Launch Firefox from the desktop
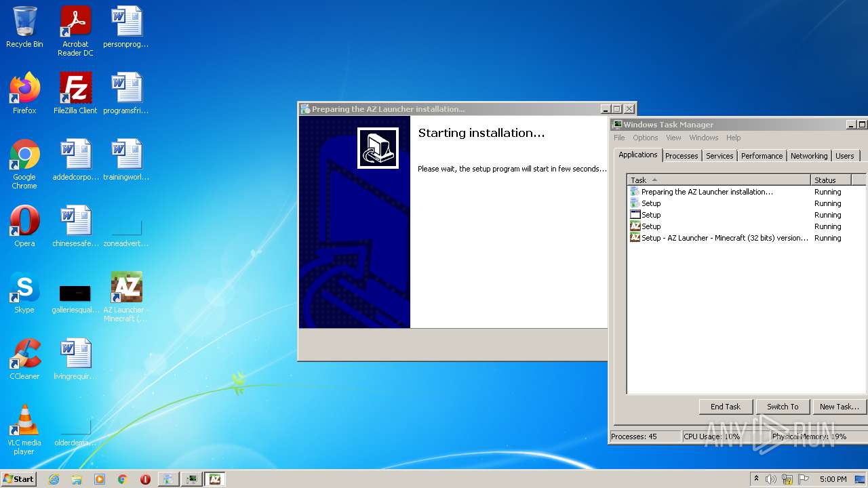 tap(24, 94)
